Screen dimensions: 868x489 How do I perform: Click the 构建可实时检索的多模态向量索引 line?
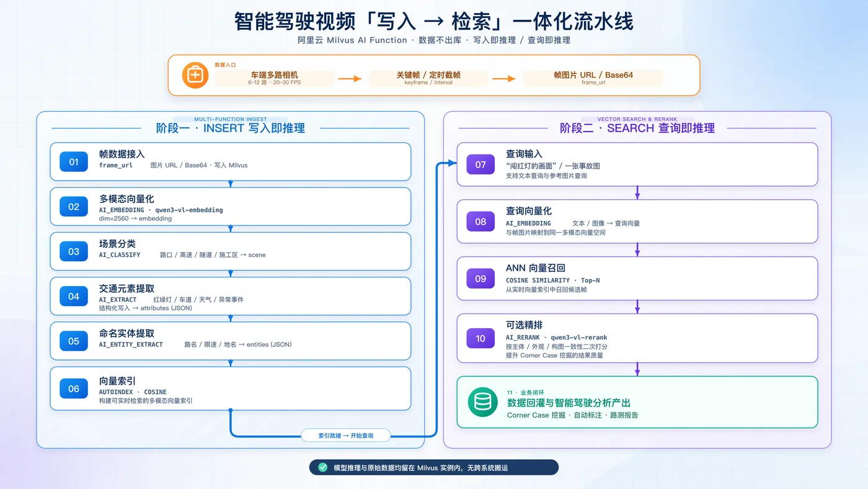pos(146,401)
